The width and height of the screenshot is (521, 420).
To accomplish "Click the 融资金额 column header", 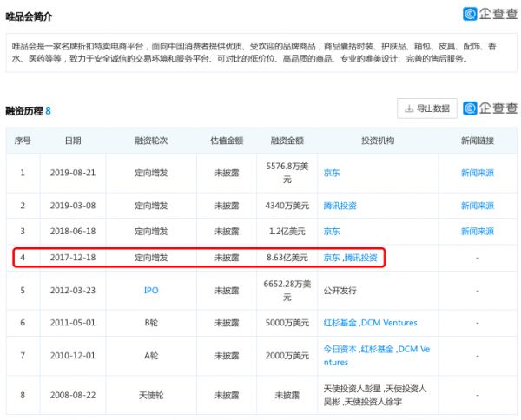I will click(x=287, y=141).
